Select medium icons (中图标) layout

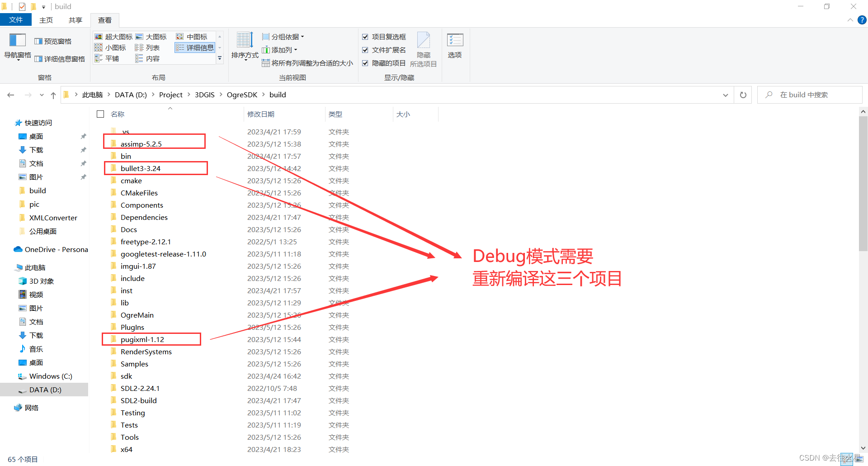(192, 37)
